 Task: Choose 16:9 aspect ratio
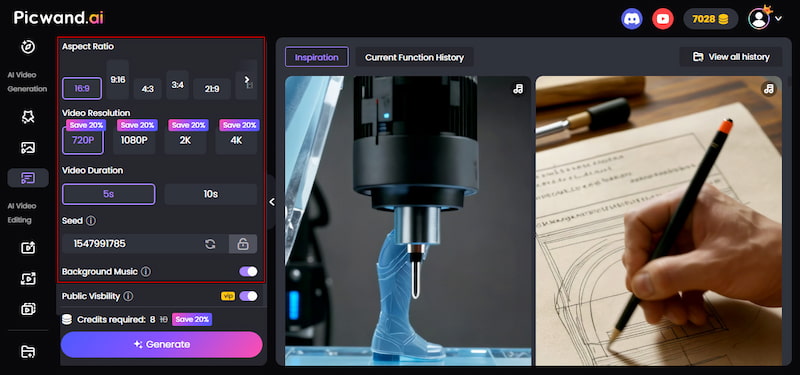coord(82,88)
